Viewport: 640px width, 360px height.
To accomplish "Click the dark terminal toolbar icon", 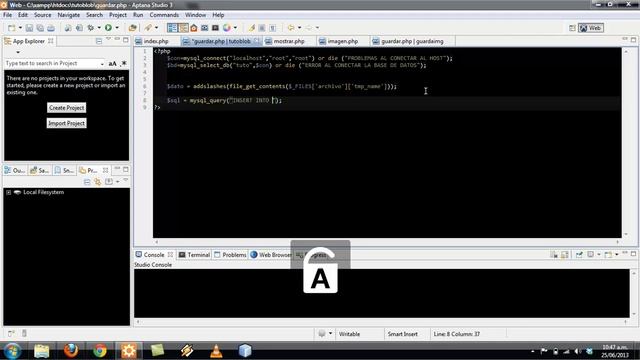I will tap(215, 28).
